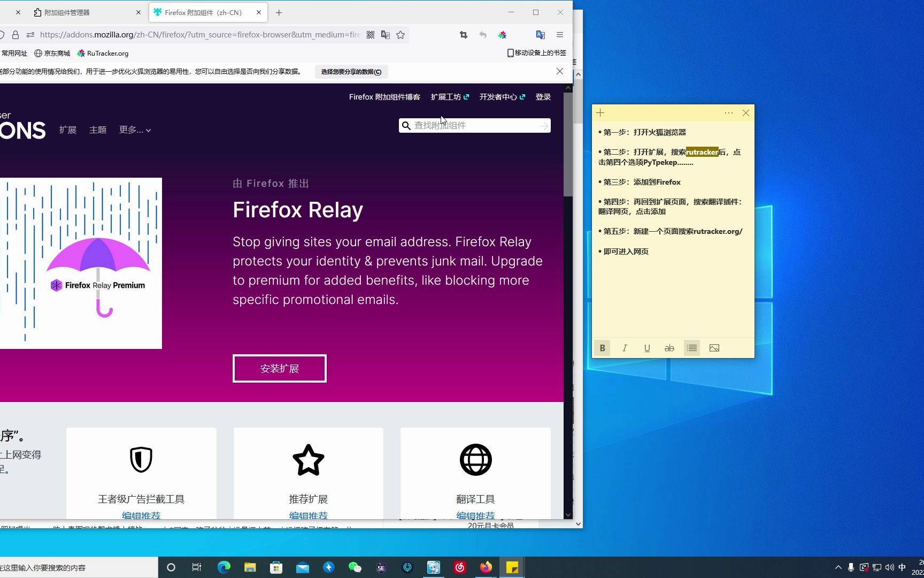
Task: Show hidden system tray icons
Action: (838, 567)
